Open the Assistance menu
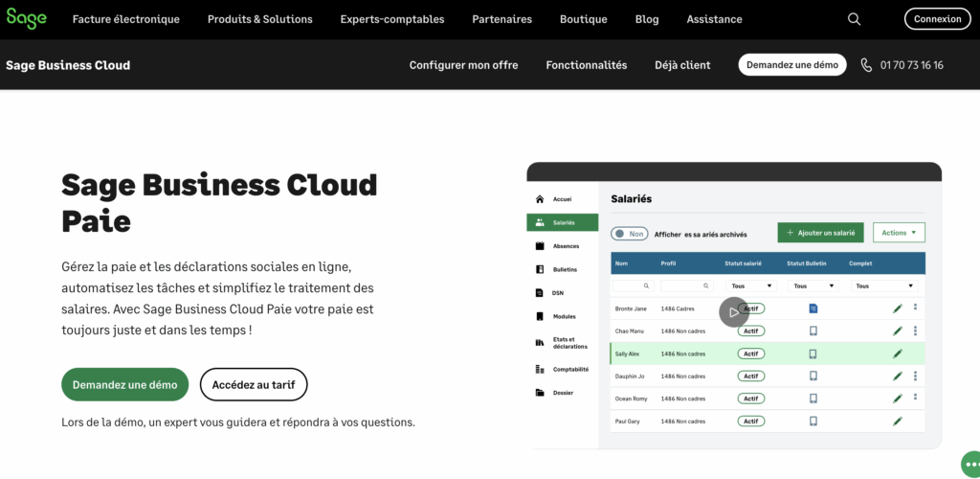Image resolution: width=980 pixels, height=479 pixels. coord(714,19)
